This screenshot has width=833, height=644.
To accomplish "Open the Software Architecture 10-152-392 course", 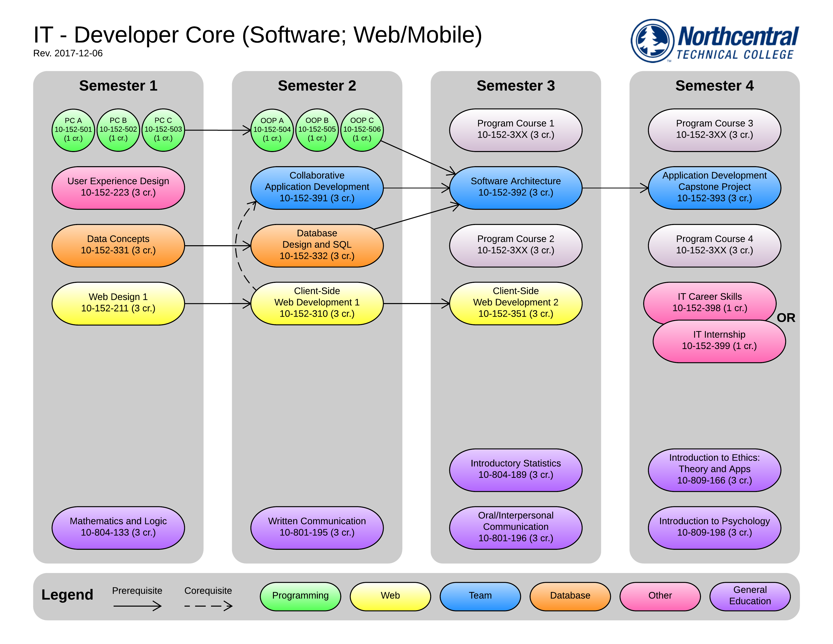I will [516, 187].
